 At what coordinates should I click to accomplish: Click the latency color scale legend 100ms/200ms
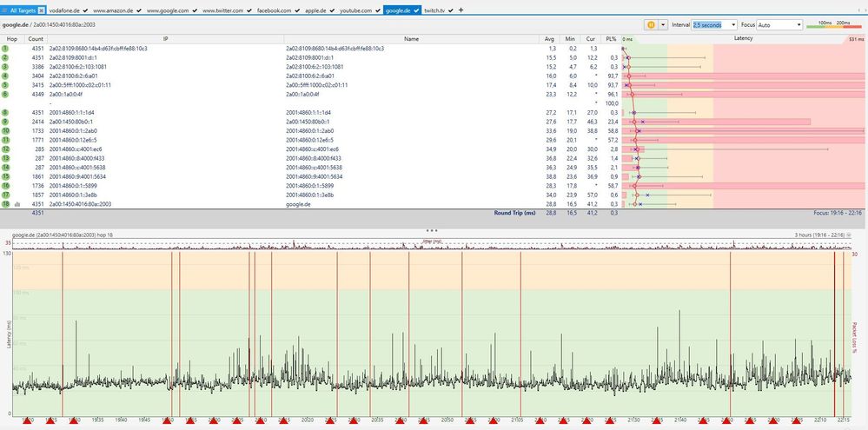[x=835, y=25]
